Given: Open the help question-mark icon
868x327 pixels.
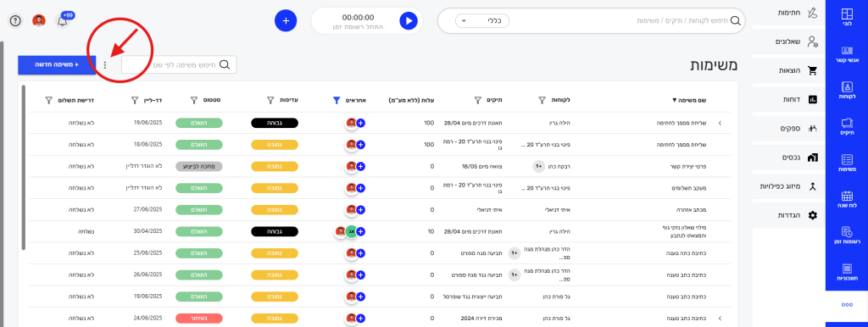Looking at the screenshot, I should point(15,21).
